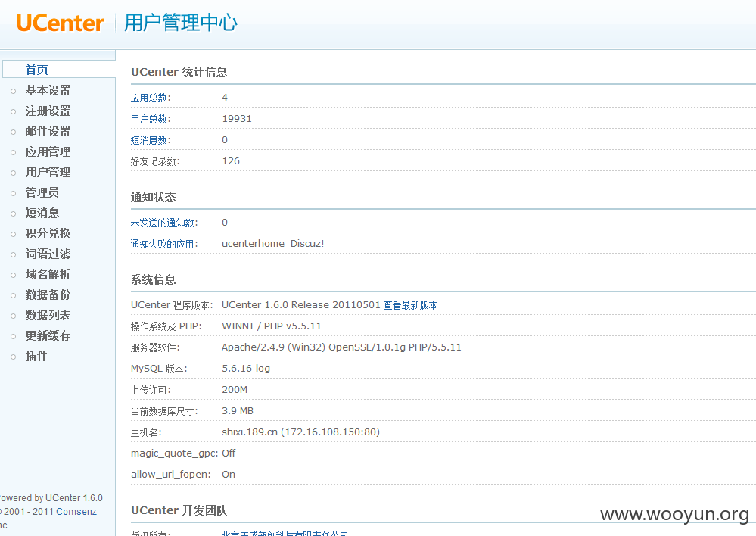Go to 域名解析 in the sidebar
756x536 pixels.
48,274
